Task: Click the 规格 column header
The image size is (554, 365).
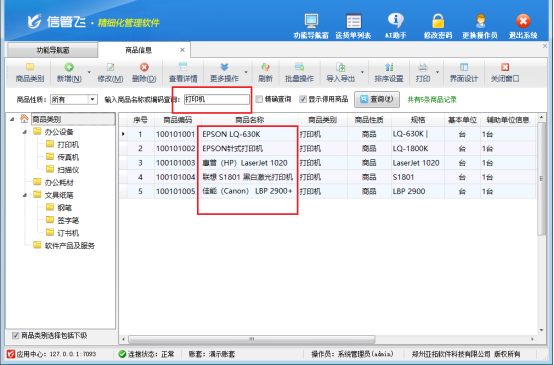Action: coord(418,120)
